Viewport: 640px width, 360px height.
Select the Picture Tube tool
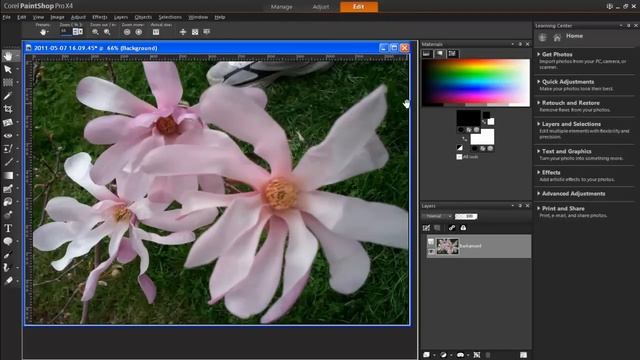8,215
